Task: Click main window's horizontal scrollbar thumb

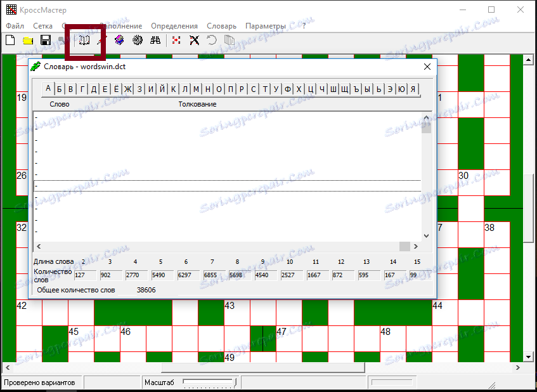Action: (262, 368)
